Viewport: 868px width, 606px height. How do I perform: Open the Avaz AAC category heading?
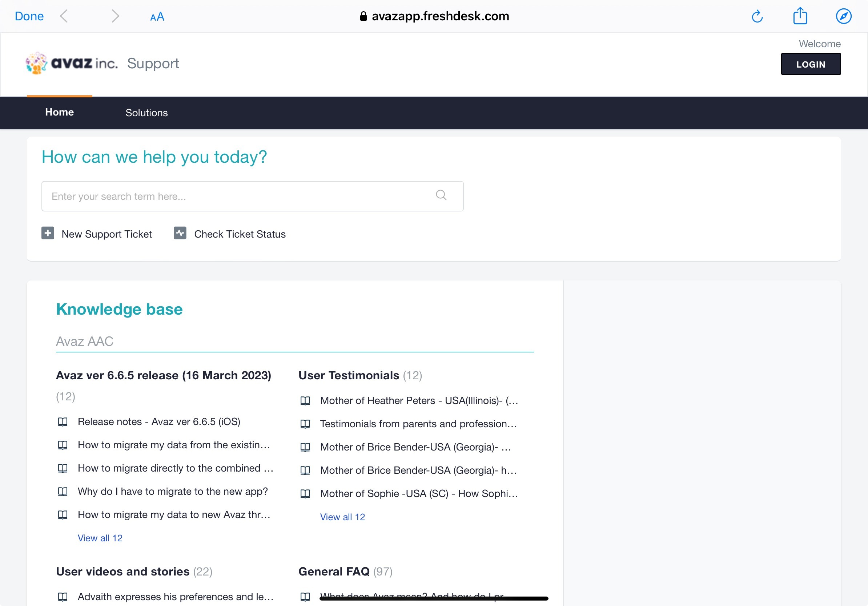tap(85, 341)
